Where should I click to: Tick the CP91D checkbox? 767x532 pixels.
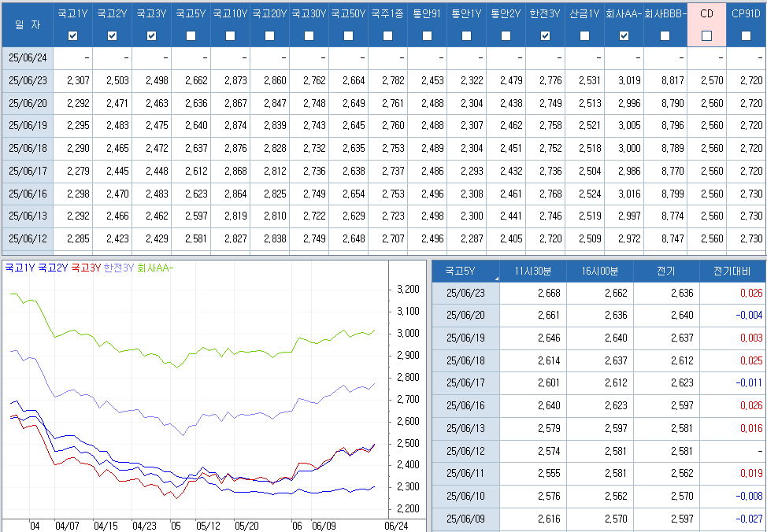(x=746, y=35)
